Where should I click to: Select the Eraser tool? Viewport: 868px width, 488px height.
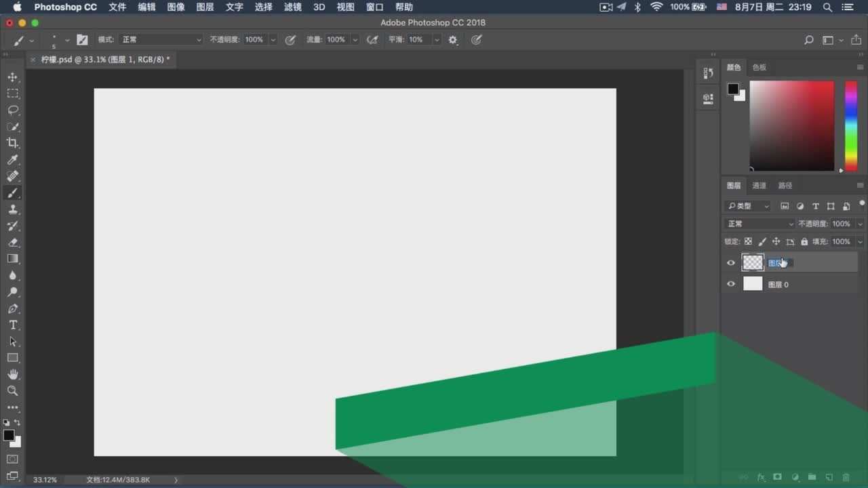pyautogui.click(x=13, y=242)
